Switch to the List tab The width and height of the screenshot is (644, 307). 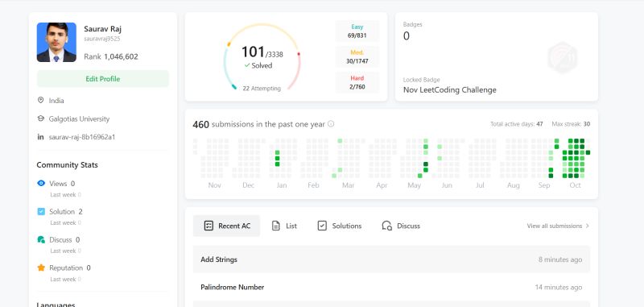pos(284,226)
